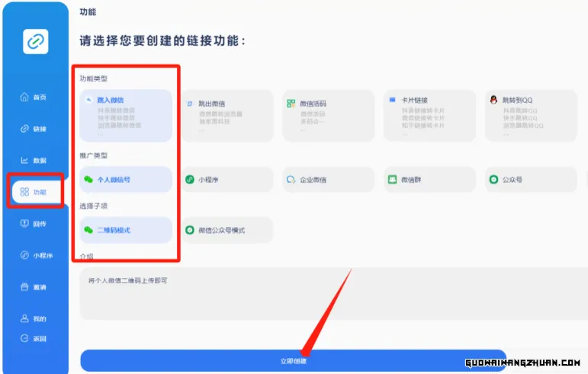Choose 小程序 promotion type
Screen dimensions: 588x374
tap(227, 179)
